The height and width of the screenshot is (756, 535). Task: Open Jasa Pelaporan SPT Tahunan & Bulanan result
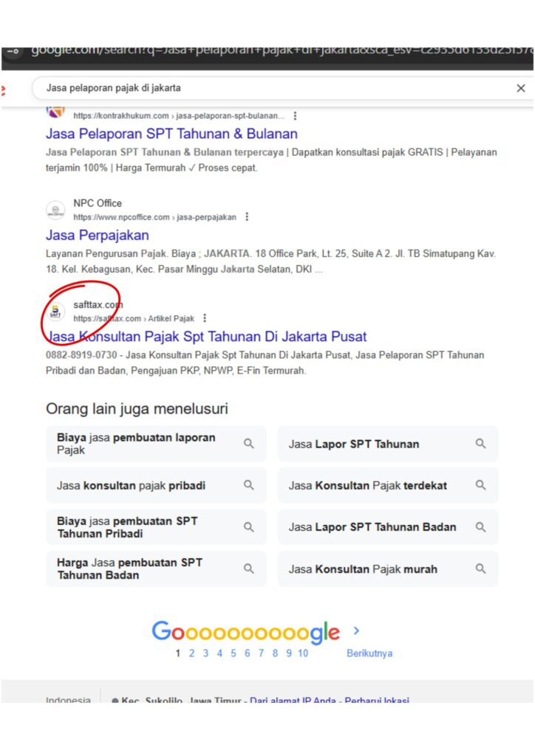[171, 134]
